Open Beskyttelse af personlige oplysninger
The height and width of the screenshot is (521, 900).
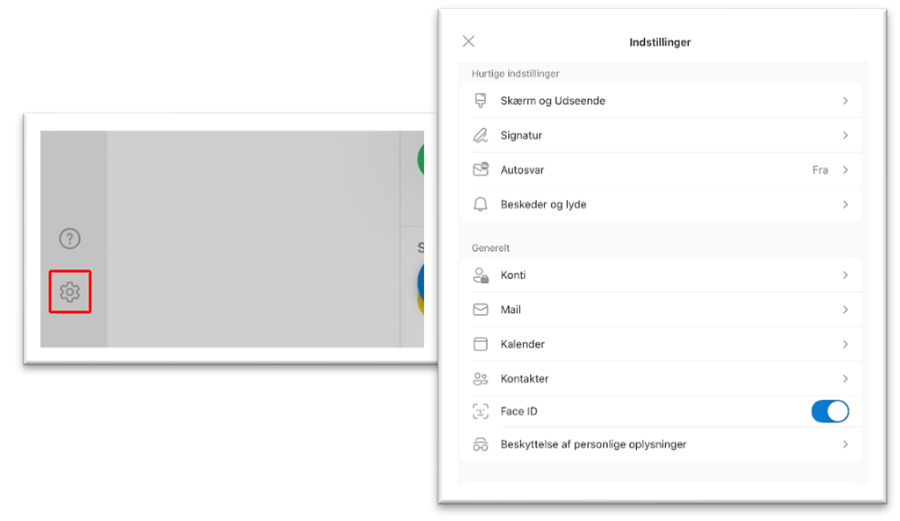coord(593,444)
